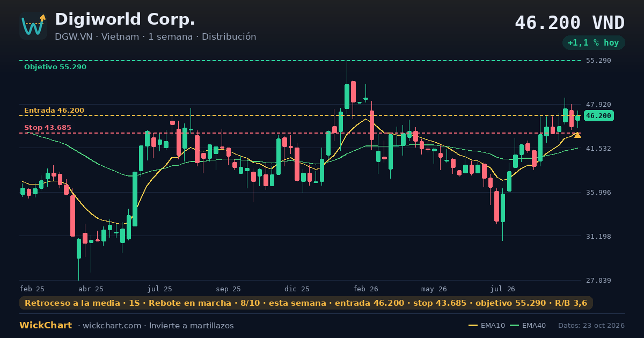Viewport: 644px width, 338px height.
Task: Click the EMA10 yellow legend swatch
Action: [x=473, y=326]
